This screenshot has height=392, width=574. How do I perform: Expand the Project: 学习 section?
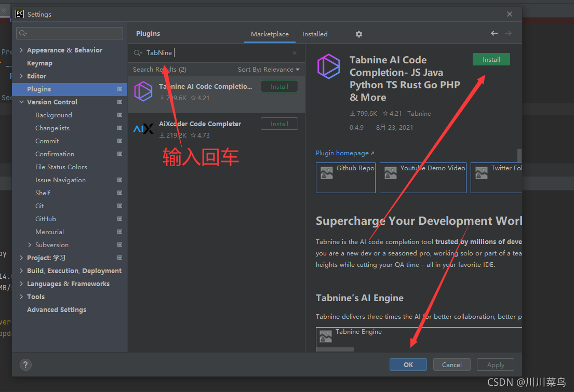pyautogui.click(x=21, y=258)
